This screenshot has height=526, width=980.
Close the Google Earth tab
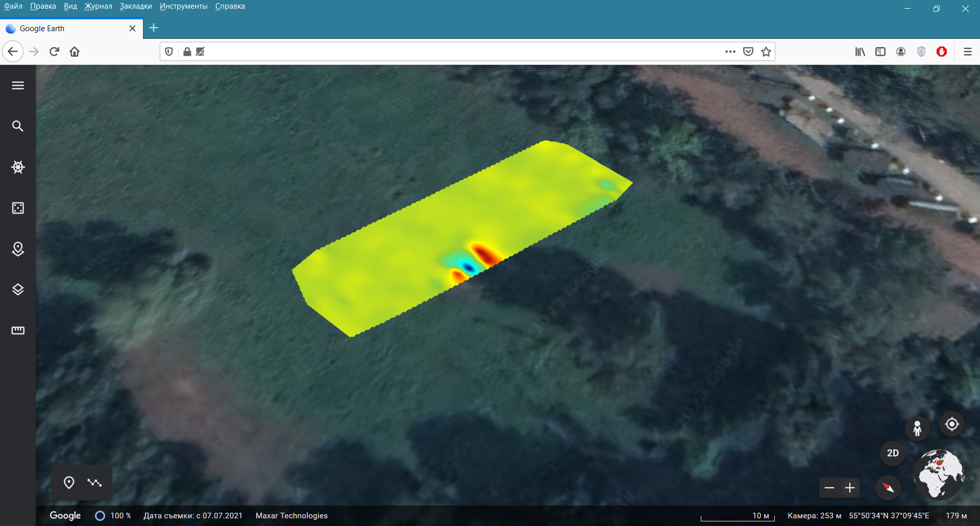[132, 29]
